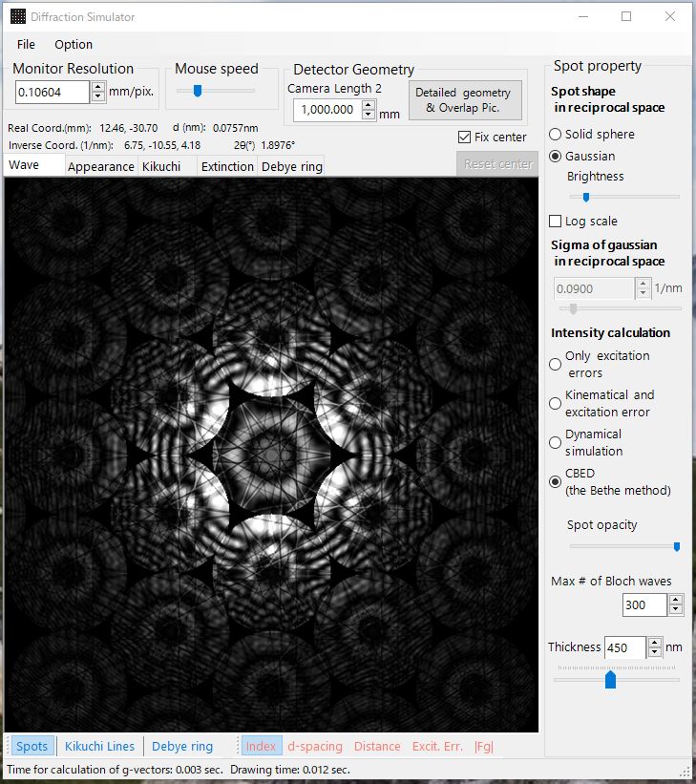Open the File menu

click(x=26, y=45)
